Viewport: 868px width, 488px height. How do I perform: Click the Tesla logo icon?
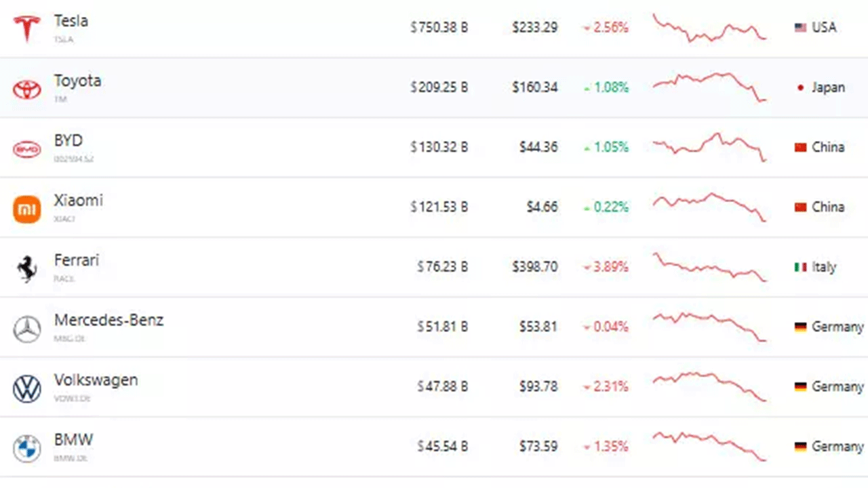27,28
